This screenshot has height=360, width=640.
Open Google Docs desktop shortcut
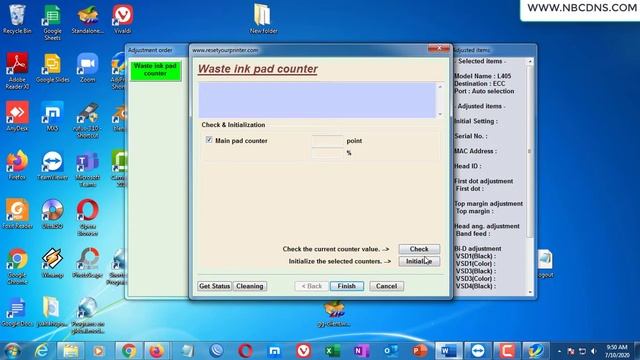click(17, 312)
